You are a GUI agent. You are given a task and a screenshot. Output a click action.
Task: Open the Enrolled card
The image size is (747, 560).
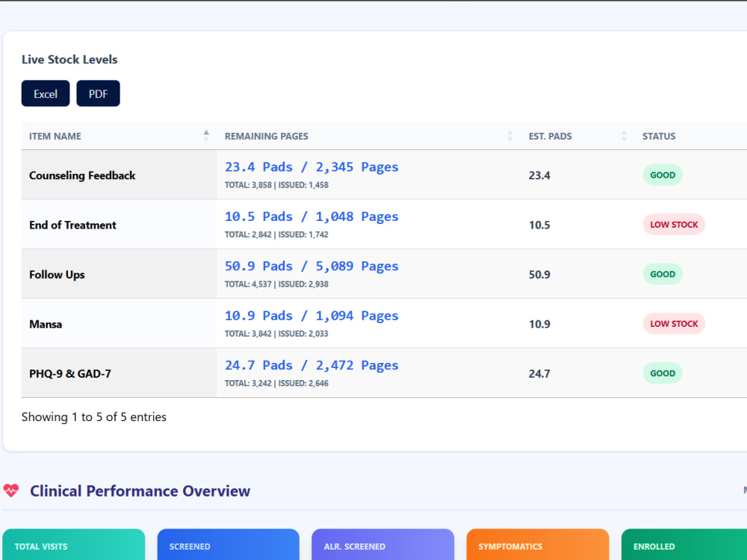point(684,544)
